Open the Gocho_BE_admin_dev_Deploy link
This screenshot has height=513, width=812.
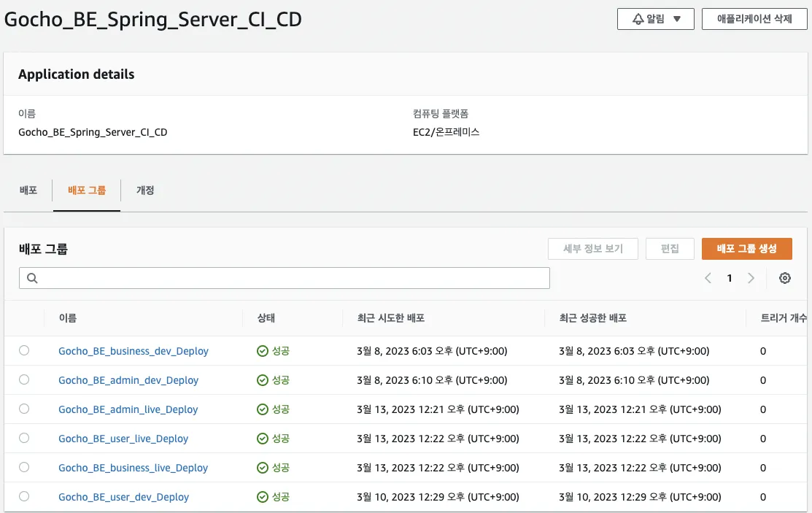tap(128, 380)
